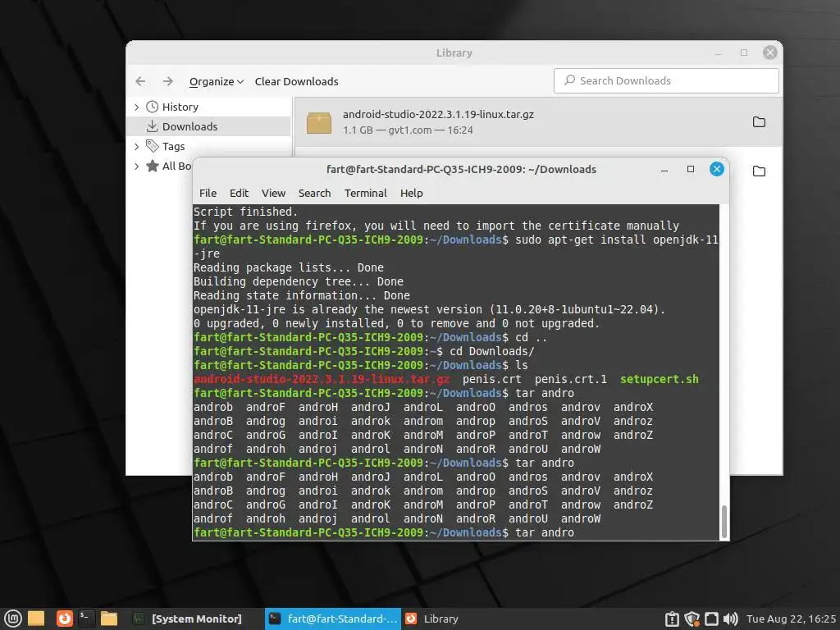Click setupcert.sh in terminal ls output
Viewport: 840px width, 630px height.
pos(660,379)
